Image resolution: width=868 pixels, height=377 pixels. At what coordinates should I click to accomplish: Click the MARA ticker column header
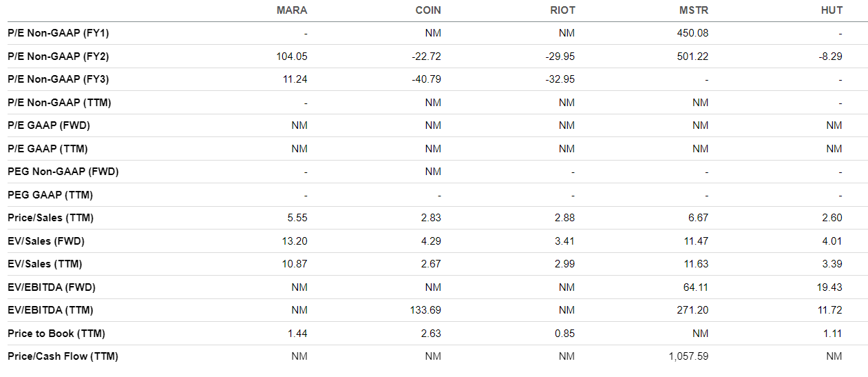[x=291, y=10]
